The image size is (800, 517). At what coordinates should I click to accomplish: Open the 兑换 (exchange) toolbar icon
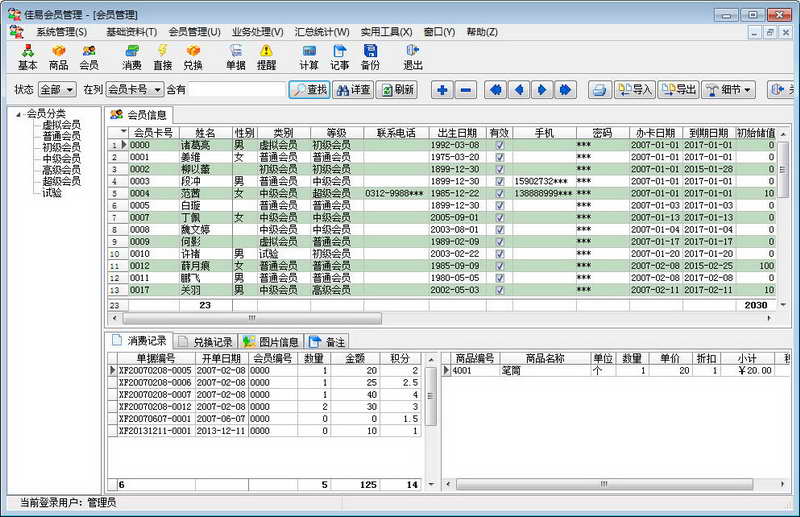[193, 56]
